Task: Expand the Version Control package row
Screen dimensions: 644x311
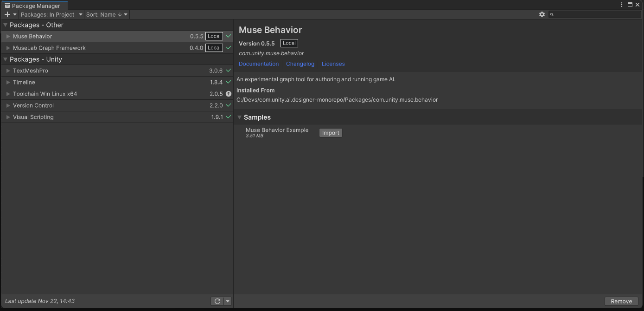Action: (x=8, y=105)
